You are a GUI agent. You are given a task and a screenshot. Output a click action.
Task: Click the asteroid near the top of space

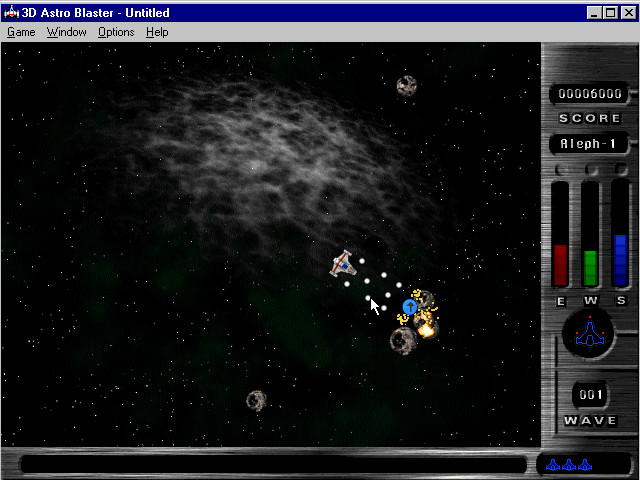click(407, 86)
